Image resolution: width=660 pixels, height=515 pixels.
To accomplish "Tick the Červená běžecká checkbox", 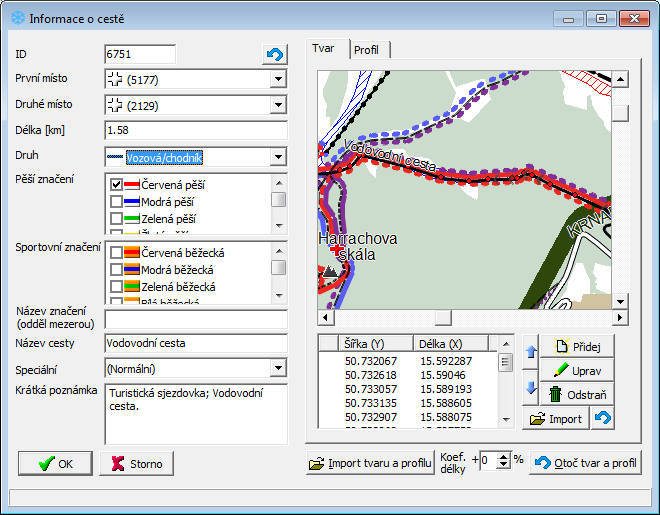I will click(x=117, y=253).
